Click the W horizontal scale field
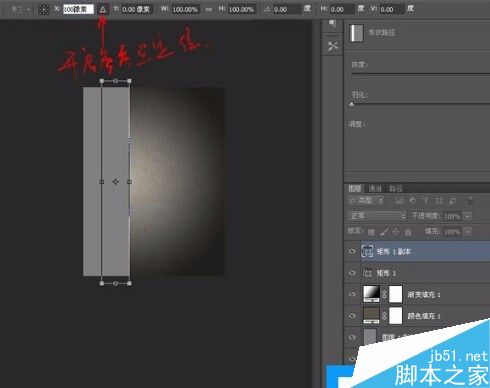 tap(185, 9)
